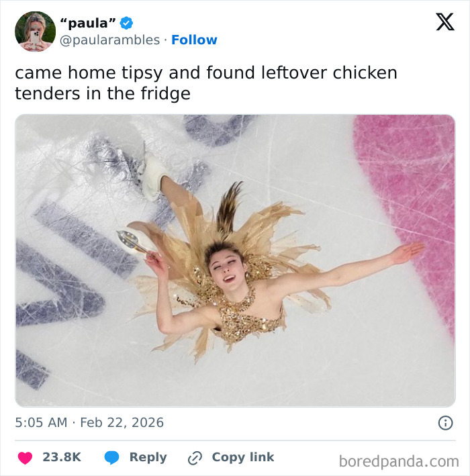The image size is (470, 476).
Task: Open the tweet info circle icon
Action: point(444,423)
